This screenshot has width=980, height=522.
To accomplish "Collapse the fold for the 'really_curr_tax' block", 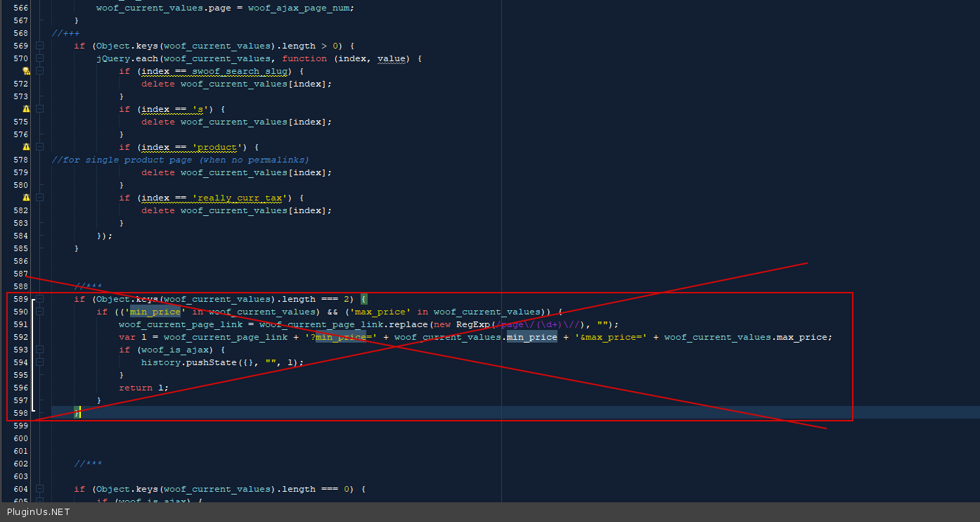I will click(40, 198).
